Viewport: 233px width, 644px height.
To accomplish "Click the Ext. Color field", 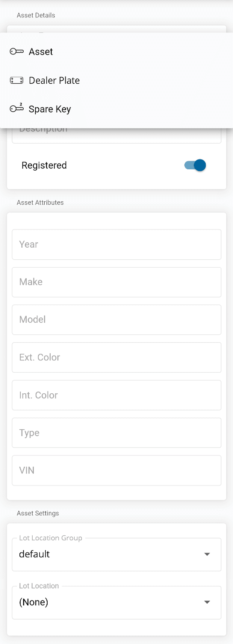I will coord(116,357).
